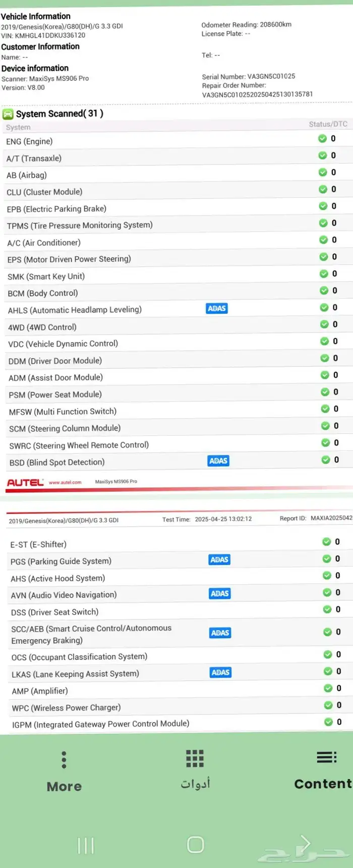Click the green check on A/T (Transaxle) row

[323, 155]
